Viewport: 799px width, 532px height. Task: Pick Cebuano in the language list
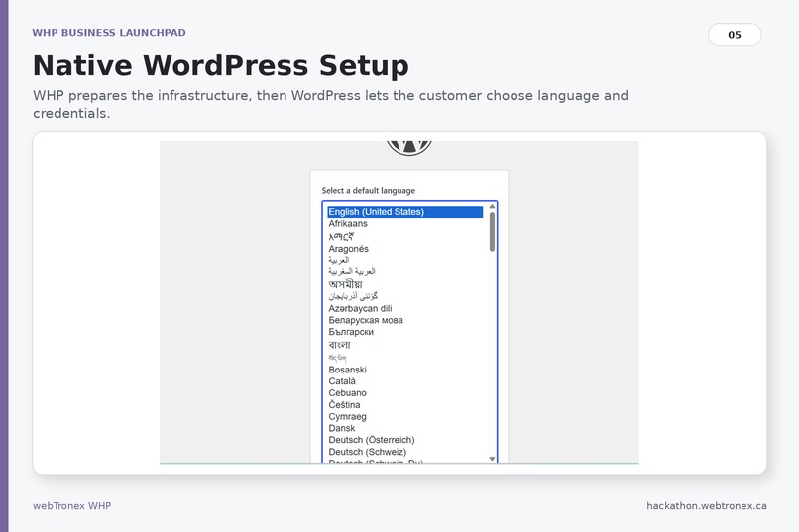pos(348,393)
